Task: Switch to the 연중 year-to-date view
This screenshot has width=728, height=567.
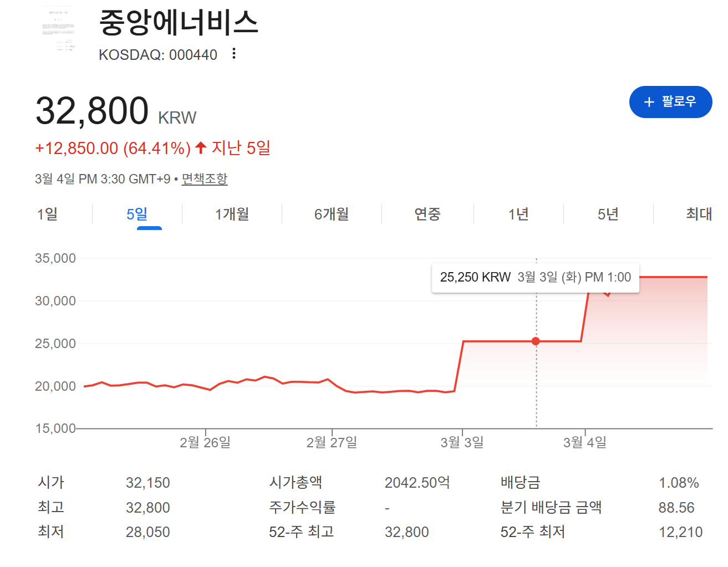Action: point(427,214)
